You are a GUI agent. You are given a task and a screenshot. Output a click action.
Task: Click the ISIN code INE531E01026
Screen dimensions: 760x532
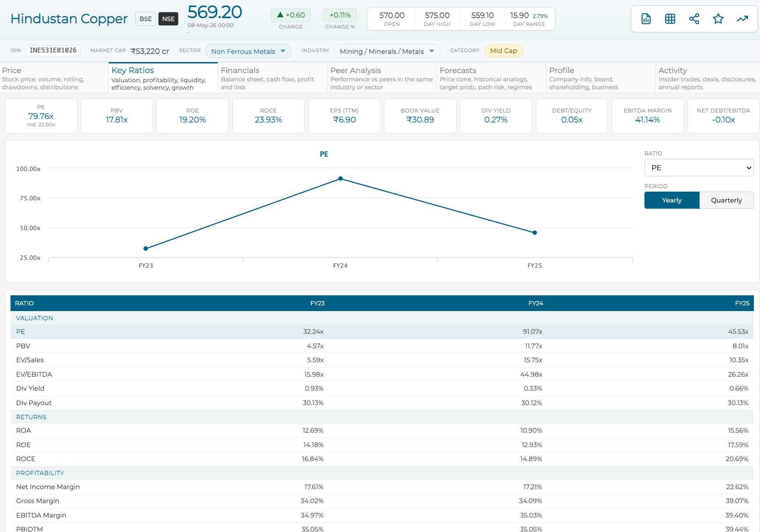tap(53, 51)
